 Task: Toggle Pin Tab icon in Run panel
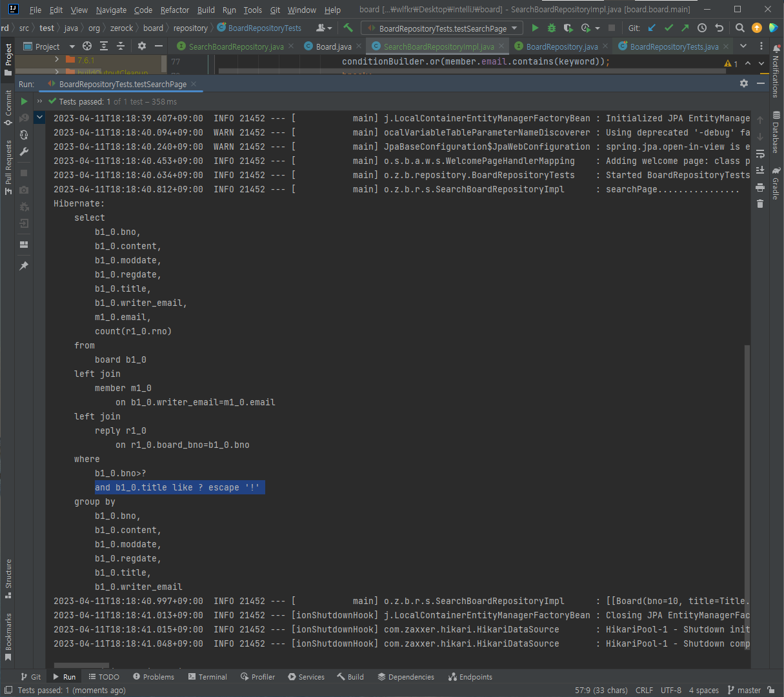pyautogui.click(x=24, y=266)
